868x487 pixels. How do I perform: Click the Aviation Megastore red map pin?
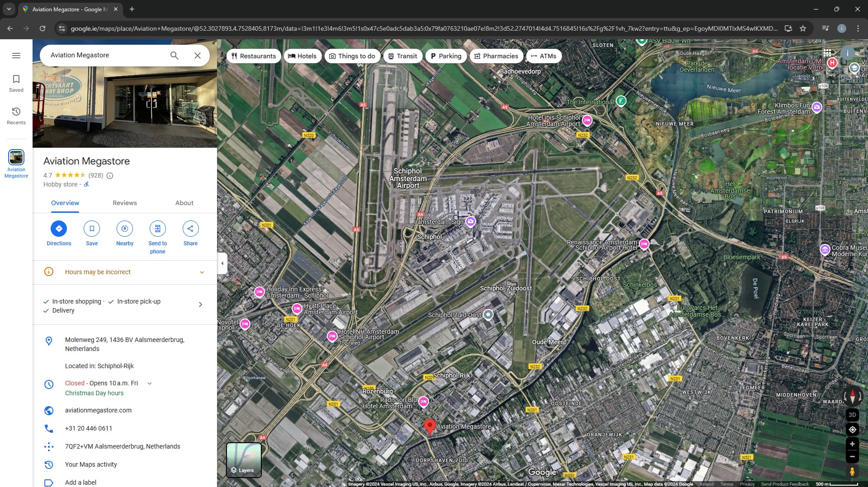pyautogui.click(x=429, y=426)
